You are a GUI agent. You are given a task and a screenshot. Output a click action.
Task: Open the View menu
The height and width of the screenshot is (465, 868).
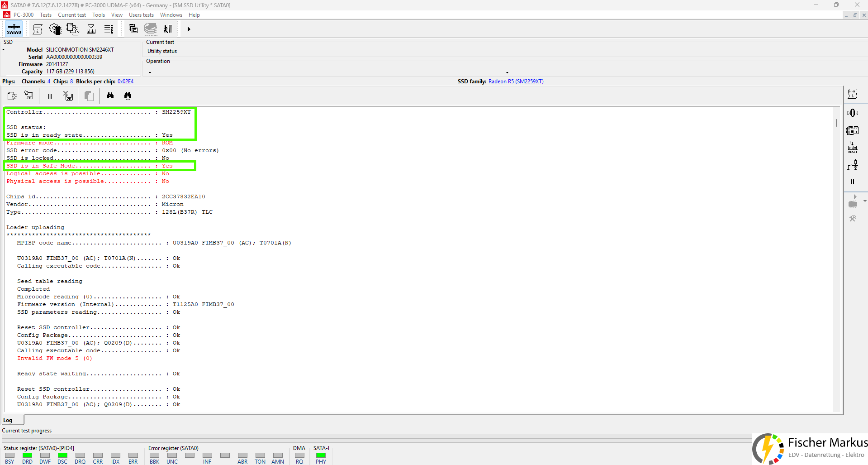(117, 15)
